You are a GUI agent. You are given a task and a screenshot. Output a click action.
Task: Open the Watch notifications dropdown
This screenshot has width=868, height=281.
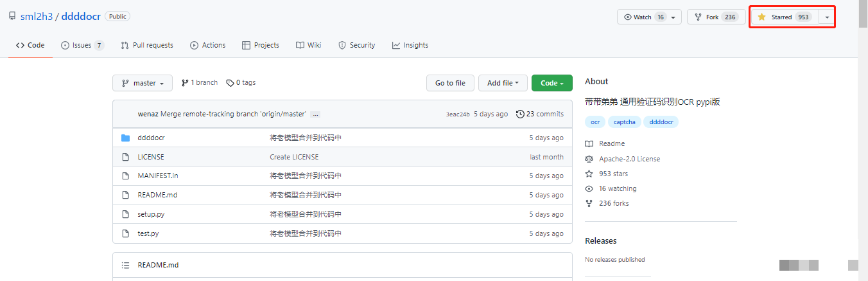[x=649, y=17]
